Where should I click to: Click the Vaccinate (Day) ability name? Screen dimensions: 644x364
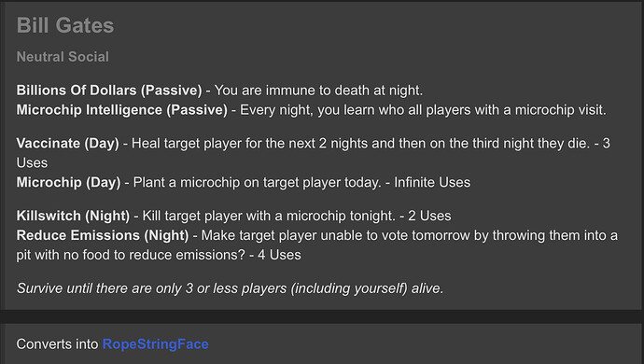(x=68, y=144)
